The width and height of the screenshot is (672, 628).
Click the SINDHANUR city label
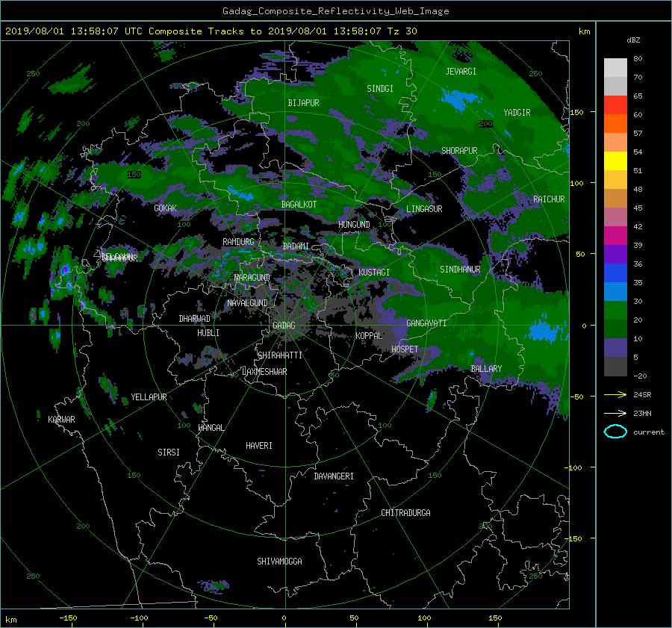click(x=460, y=270)
